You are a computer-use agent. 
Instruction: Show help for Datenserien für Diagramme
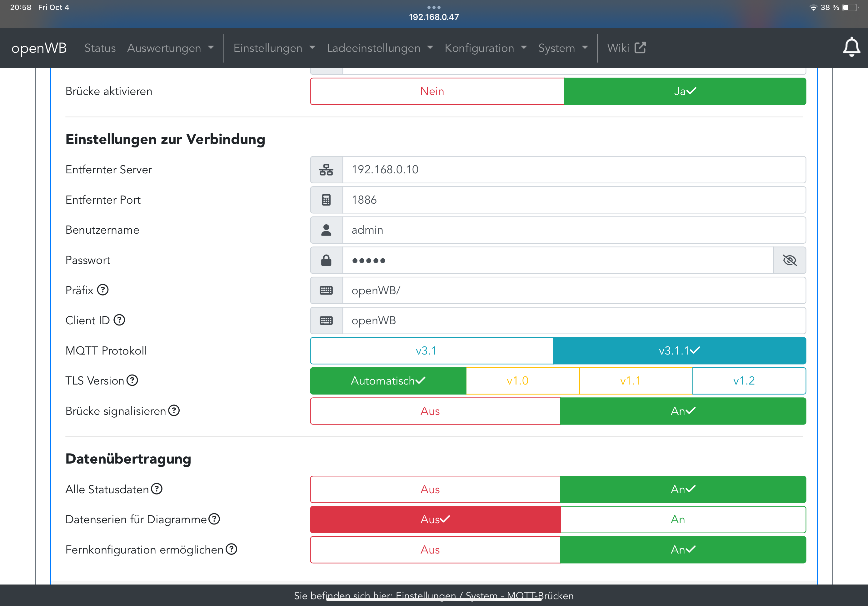tap(214, 519)
